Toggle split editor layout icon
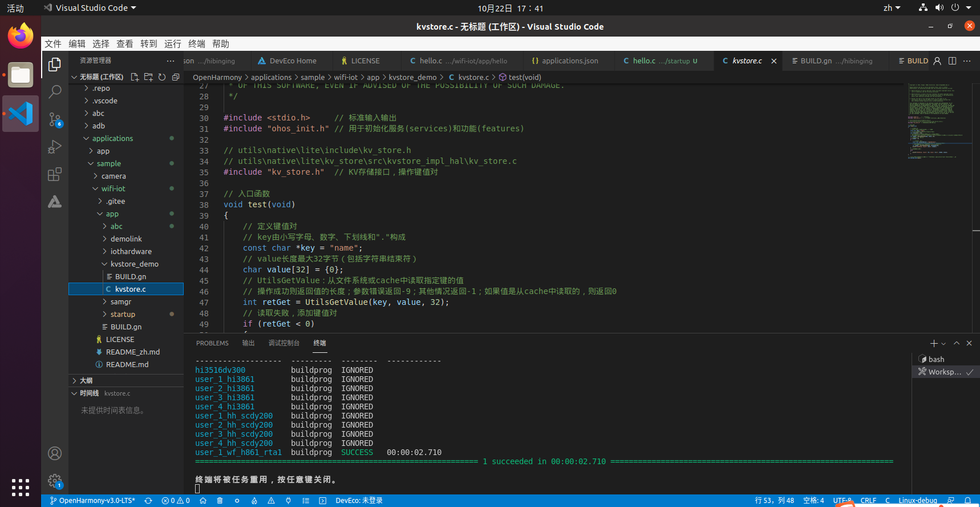 coord(952,61)
